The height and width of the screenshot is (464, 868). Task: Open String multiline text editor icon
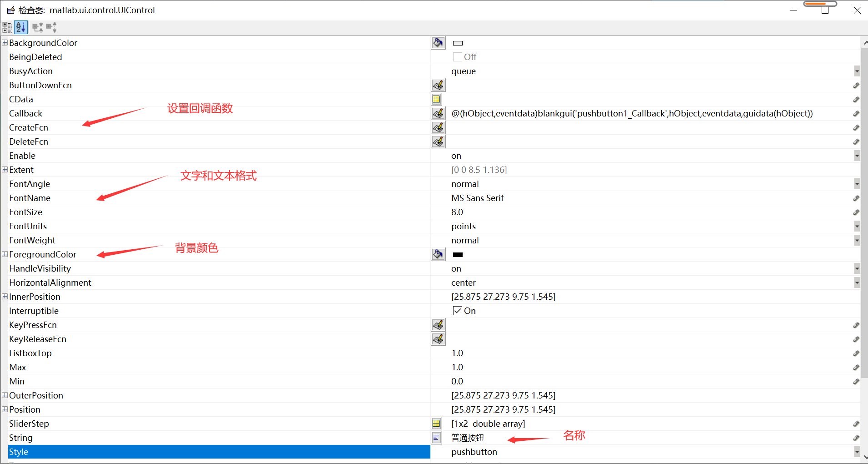(x=436, y=438)
